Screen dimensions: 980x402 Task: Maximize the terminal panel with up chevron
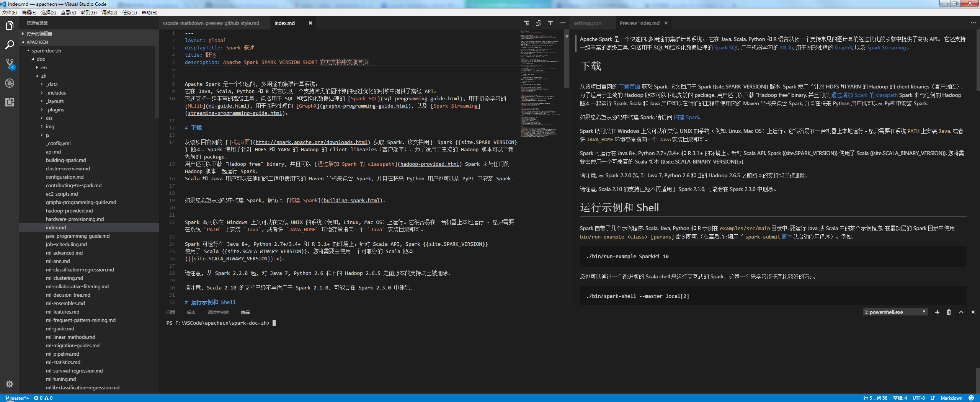click(961, 312)
